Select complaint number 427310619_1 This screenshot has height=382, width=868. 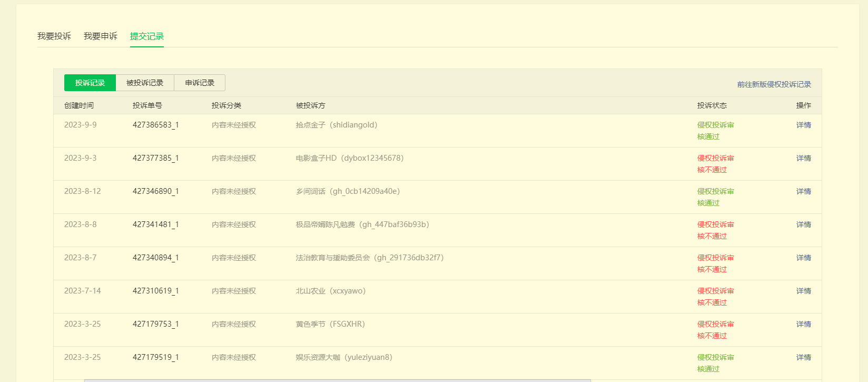[x=156, y=291]
